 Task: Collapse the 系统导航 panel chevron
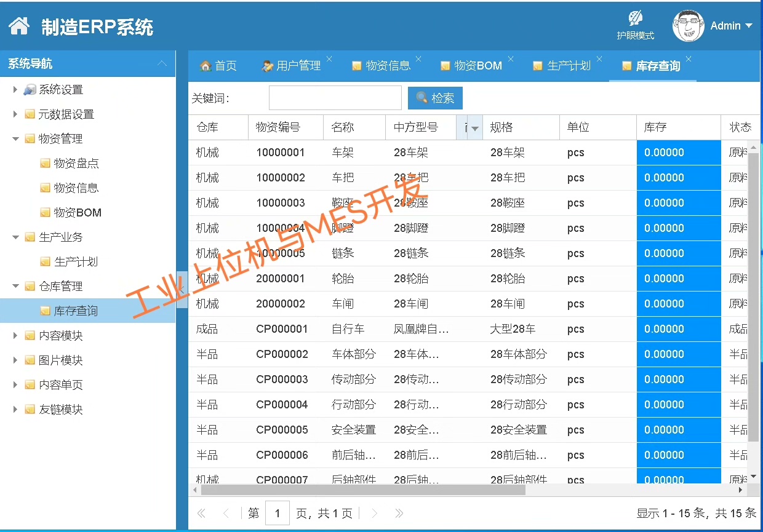pyautogui.click(x=162, y=63)
